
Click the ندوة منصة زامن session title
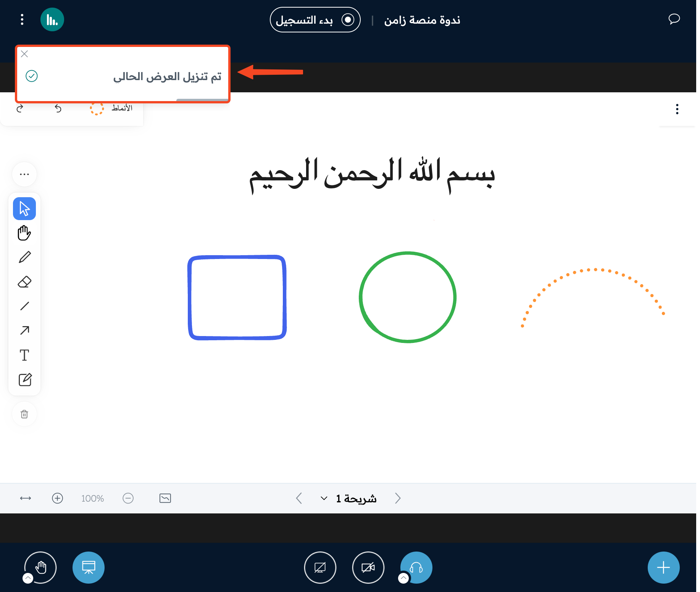coord(422,20)
